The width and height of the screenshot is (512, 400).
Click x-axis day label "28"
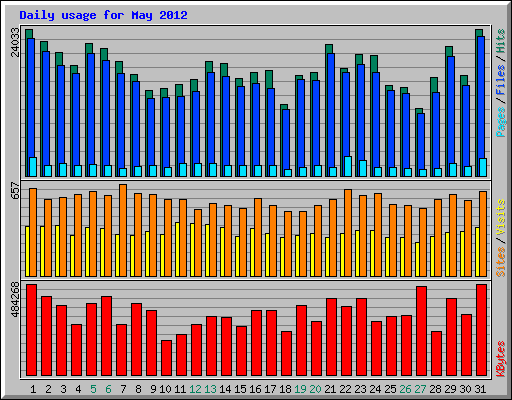(x=435, y=389)
